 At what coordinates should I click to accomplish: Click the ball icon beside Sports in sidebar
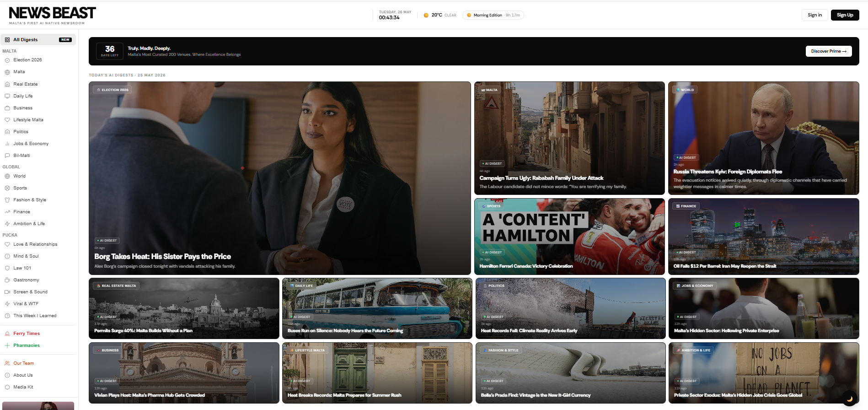pyautogui.click(x=7, y=188)
